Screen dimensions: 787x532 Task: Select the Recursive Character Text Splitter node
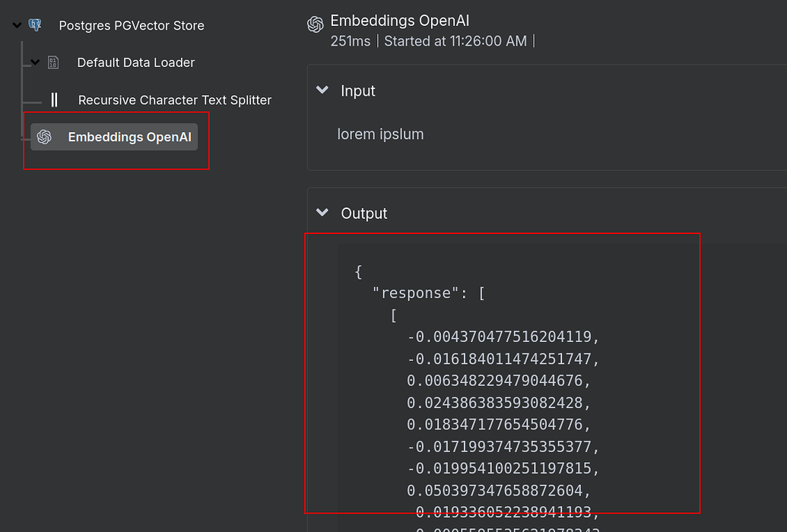[x=174, y=100]
